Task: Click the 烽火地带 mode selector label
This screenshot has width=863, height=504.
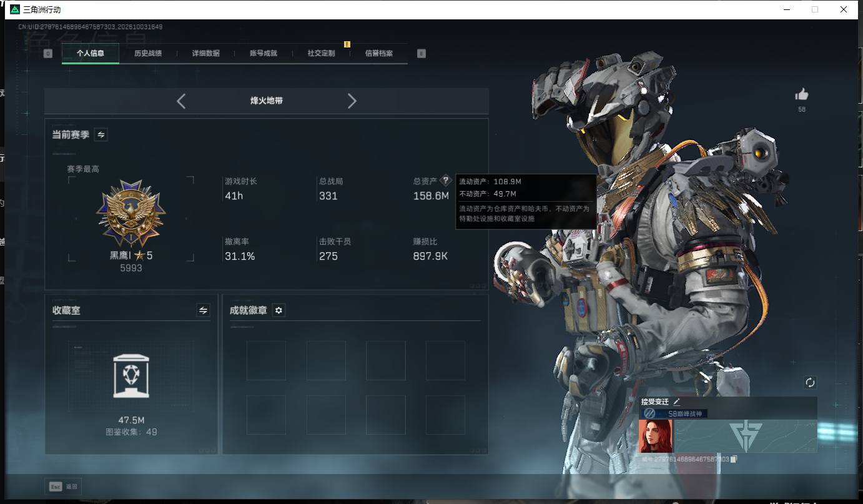Action: [267, 101]
